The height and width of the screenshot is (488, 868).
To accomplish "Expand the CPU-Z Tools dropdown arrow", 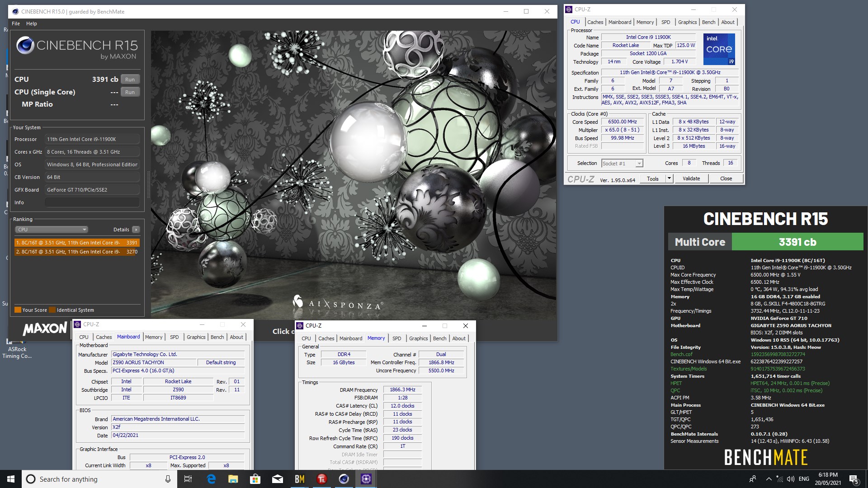I will pyautogui.click(x=669, y=178).
